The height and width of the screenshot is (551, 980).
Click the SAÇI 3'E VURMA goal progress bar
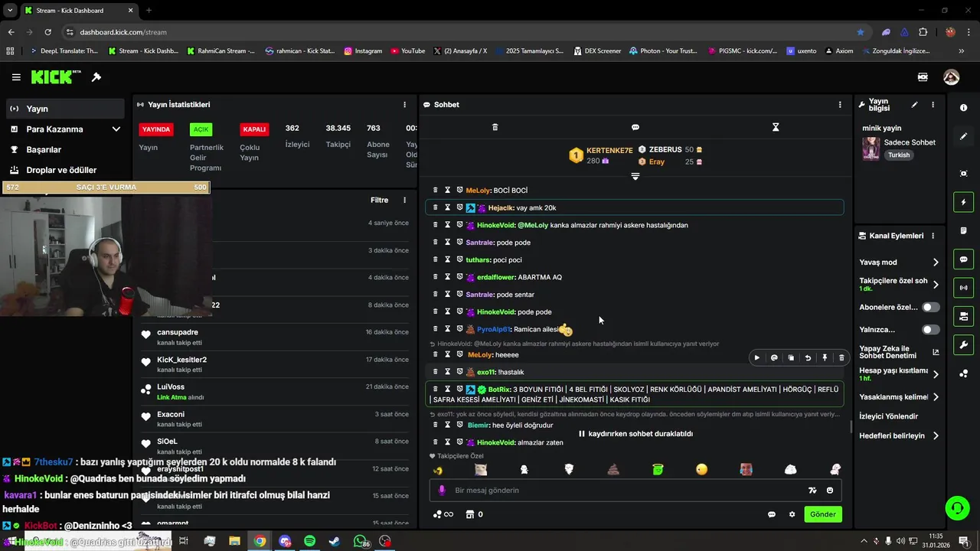[x=106, y=187]
